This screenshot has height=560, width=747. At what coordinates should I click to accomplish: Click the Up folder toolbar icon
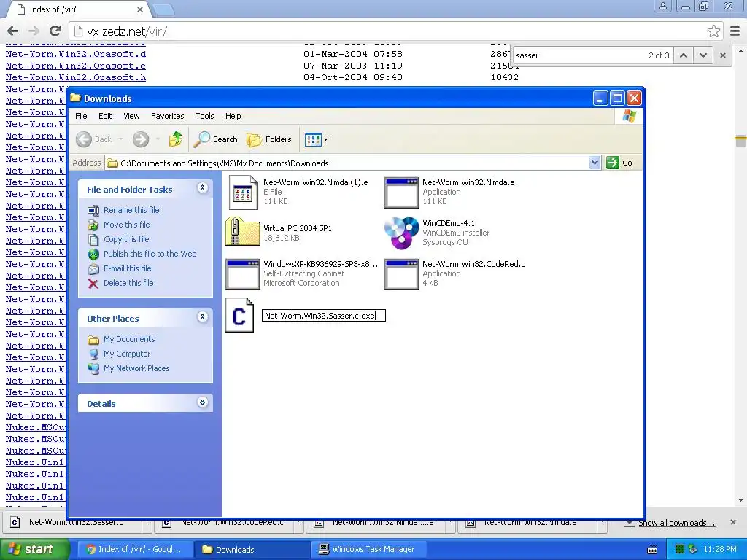point(175,139)
